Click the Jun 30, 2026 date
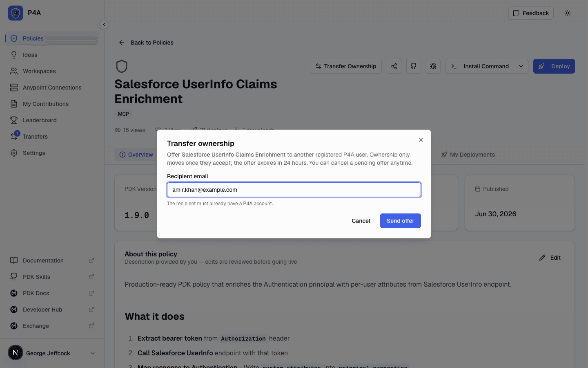The height and width of the screenshot is (368, 588). 496,214
